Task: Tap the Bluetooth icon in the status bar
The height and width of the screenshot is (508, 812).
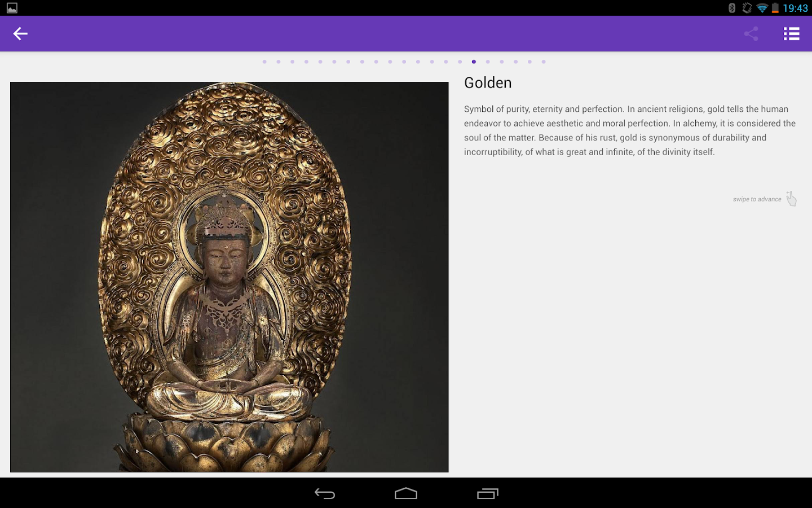Action: tap(732, 8)
